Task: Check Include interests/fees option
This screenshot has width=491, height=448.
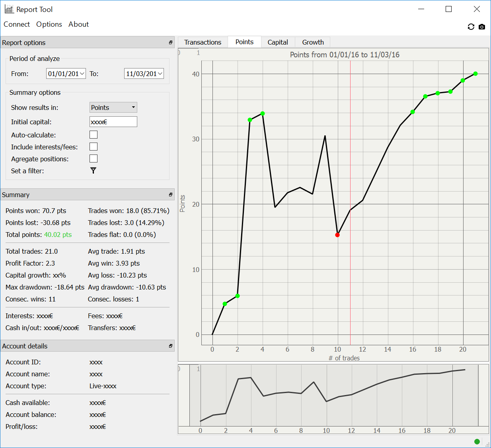Action: tap(94, 147)
